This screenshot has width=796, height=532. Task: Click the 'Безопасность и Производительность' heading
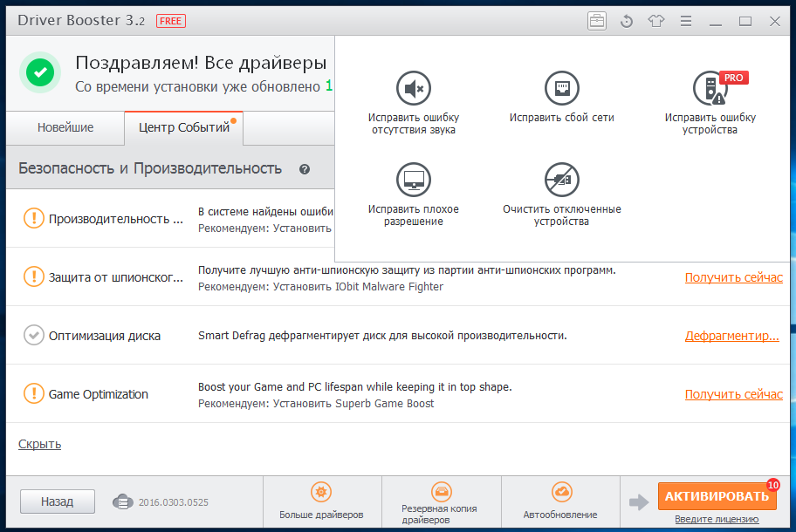[150, 168]
